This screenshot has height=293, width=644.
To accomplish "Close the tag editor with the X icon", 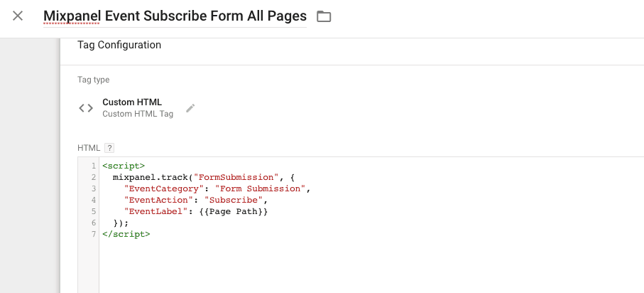I will [18, 16].
